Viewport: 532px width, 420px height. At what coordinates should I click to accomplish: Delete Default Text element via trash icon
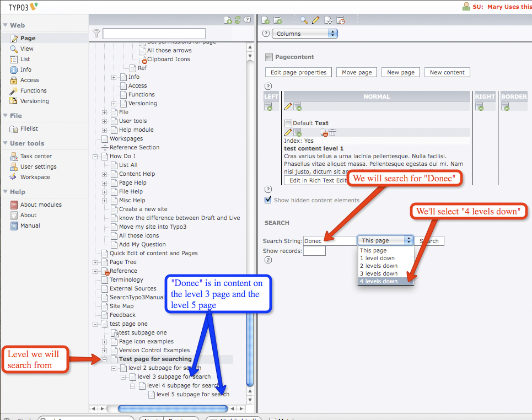(x=332, y=132)
